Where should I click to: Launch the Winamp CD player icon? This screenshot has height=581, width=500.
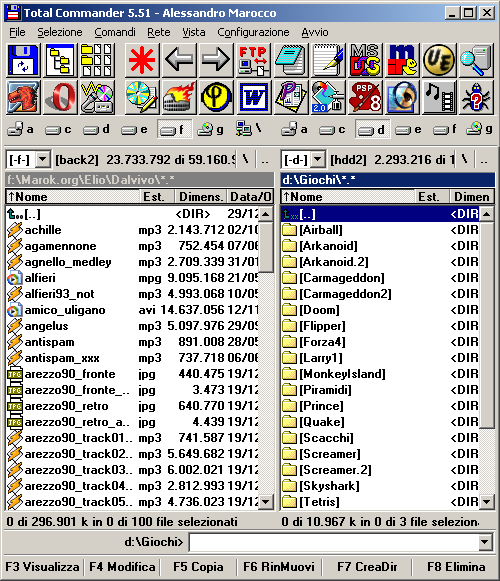pos(97,97)
